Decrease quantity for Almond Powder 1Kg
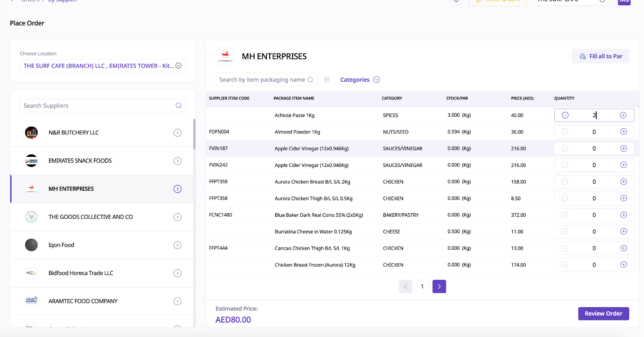Screen dimensions: 644x337 point(565,132)
